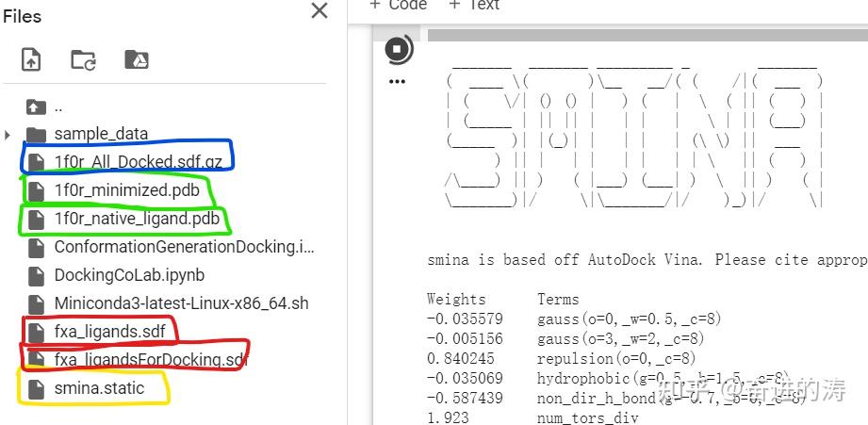Click the weight value -0.005156
Screen dimensions: 868x425
pyautogui.click(x=465, y=338)
